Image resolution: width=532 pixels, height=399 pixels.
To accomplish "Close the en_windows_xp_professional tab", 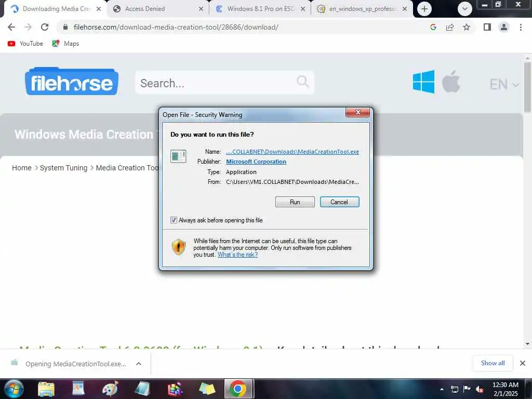I will pyautogui.click(x=404, y=9).
